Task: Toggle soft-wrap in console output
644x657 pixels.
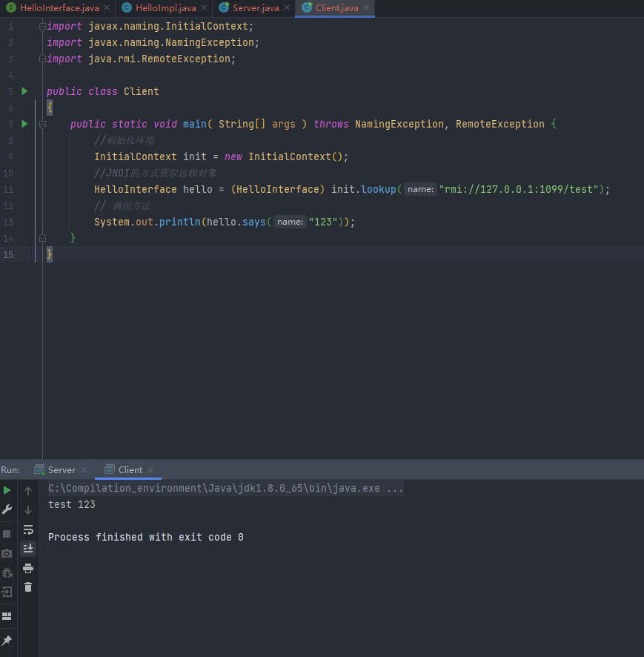Action: [28, 529]
